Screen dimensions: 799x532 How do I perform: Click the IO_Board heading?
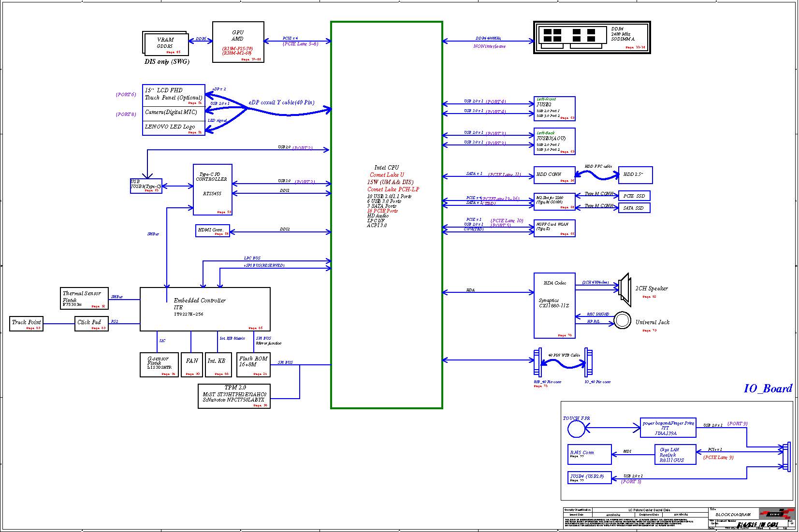[x=768, y=388]
